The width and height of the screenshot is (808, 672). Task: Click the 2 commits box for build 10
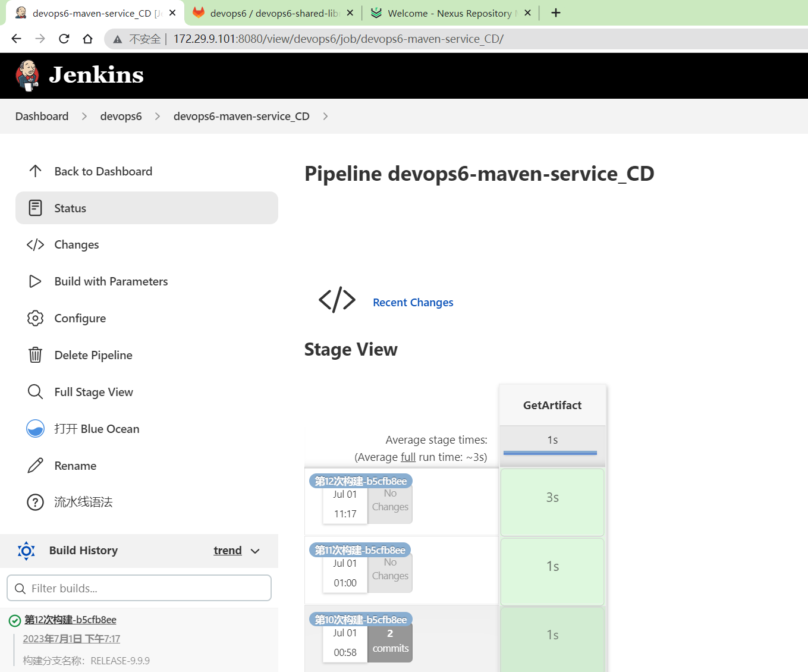pyautogui.click(x=390, y=641)
